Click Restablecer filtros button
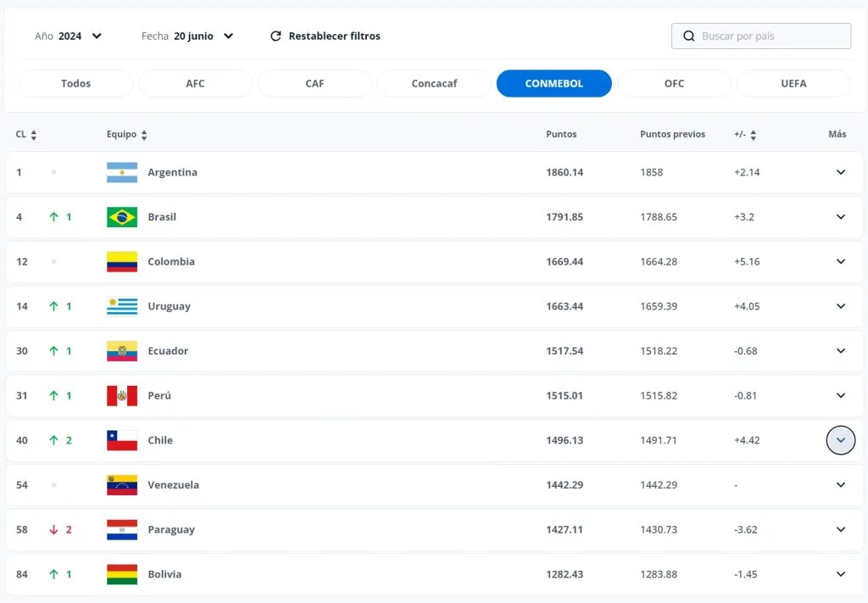 [x=325, y=36]
